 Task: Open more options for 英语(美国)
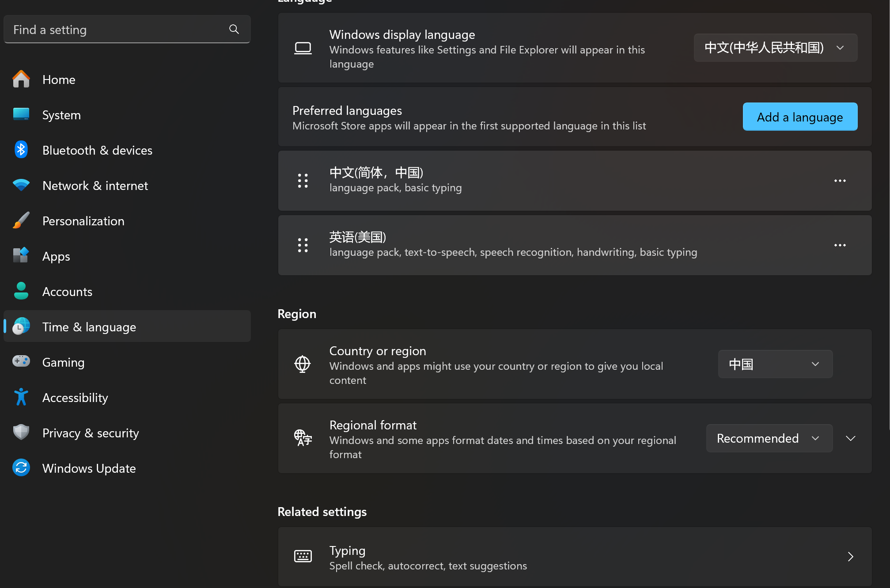pyautogui.click(x=840, y=245)
